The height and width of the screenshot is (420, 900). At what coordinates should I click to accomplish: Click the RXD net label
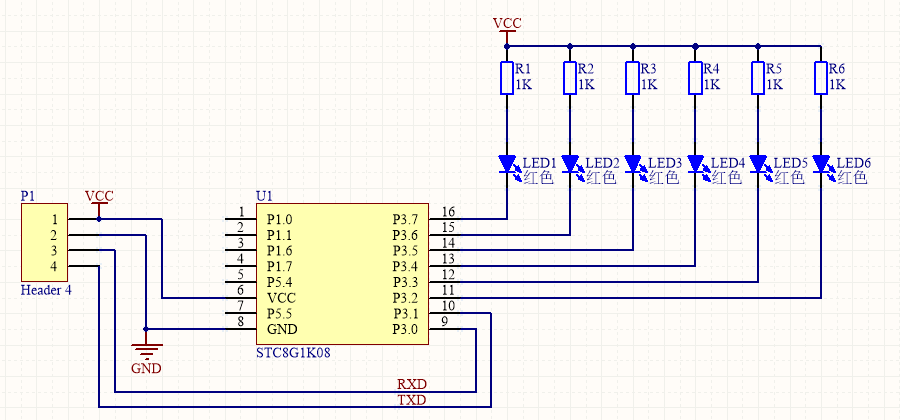coord(413,384)
